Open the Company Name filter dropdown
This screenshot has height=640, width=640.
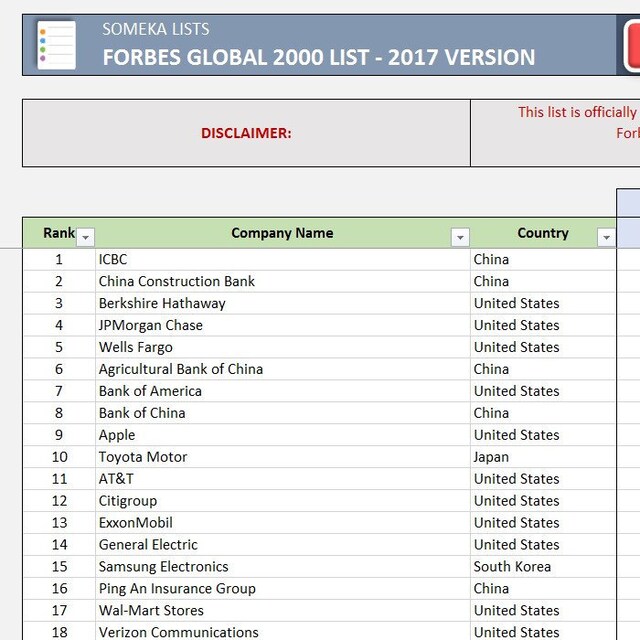460,237
